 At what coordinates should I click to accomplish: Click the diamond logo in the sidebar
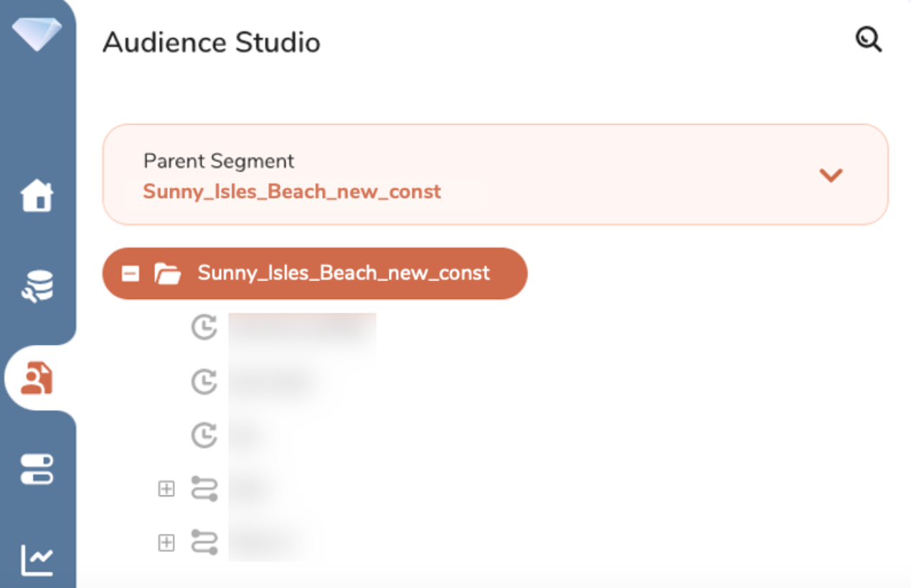coord(37,33)
